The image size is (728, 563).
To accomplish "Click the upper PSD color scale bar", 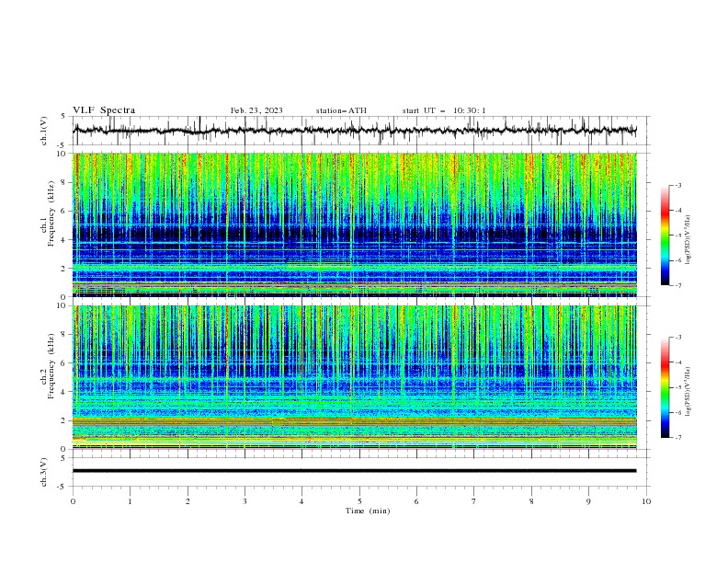I will pyautogui.click(x=665, y=236).
